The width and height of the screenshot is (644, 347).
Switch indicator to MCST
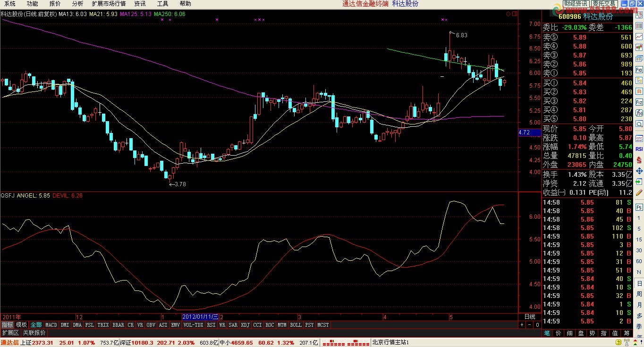coord(323,325)
